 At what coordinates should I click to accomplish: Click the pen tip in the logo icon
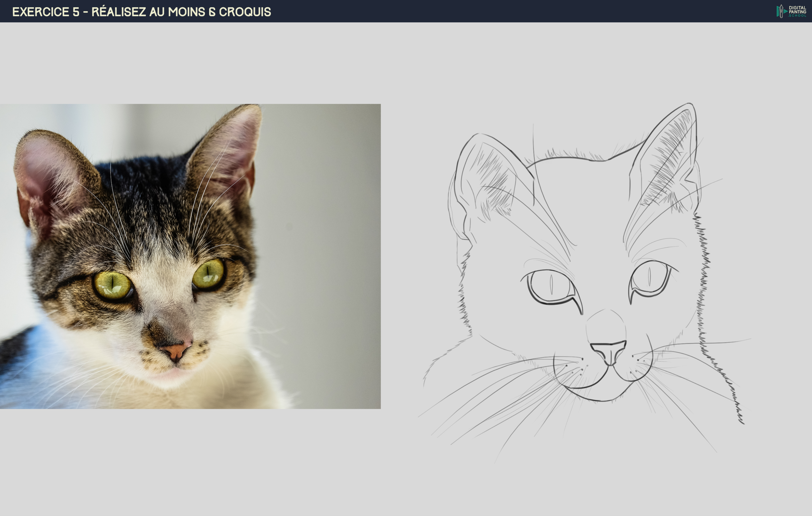(782, 6)
